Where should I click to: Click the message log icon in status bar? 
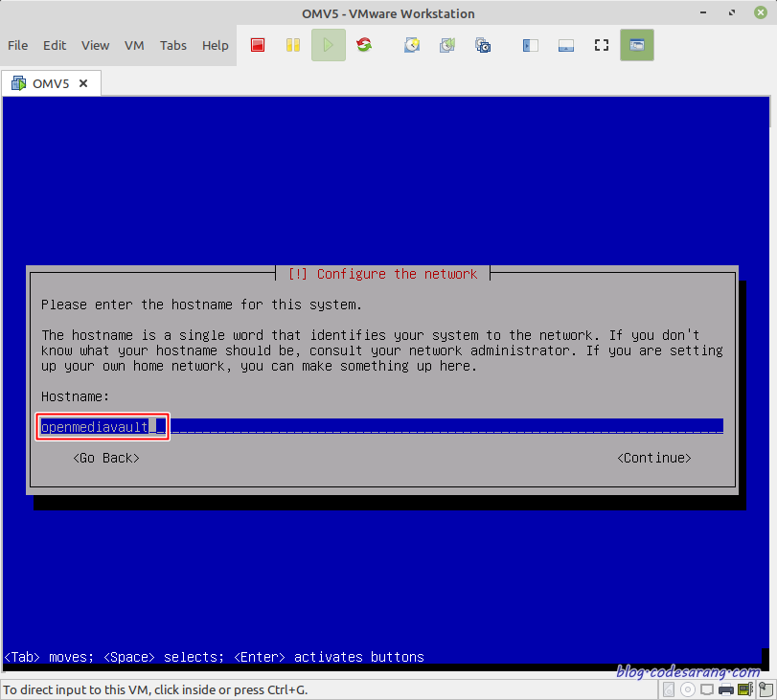click(x=766, y=689)
